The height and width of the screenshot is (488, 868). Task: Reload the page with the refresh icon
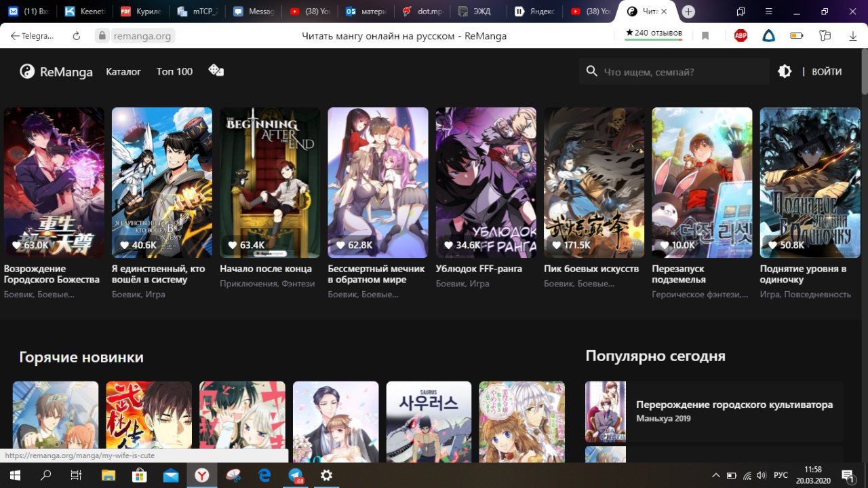click(76, 36)
